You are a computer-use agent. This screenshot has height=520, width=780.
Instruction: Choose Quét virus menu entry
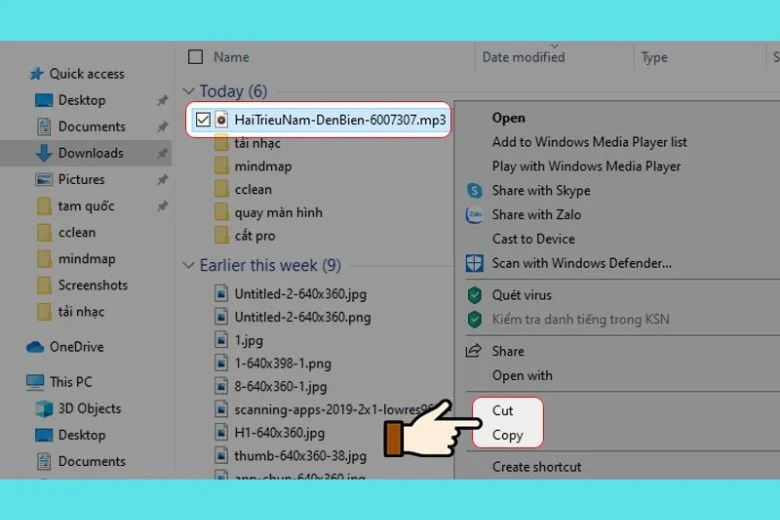[522, 295]
